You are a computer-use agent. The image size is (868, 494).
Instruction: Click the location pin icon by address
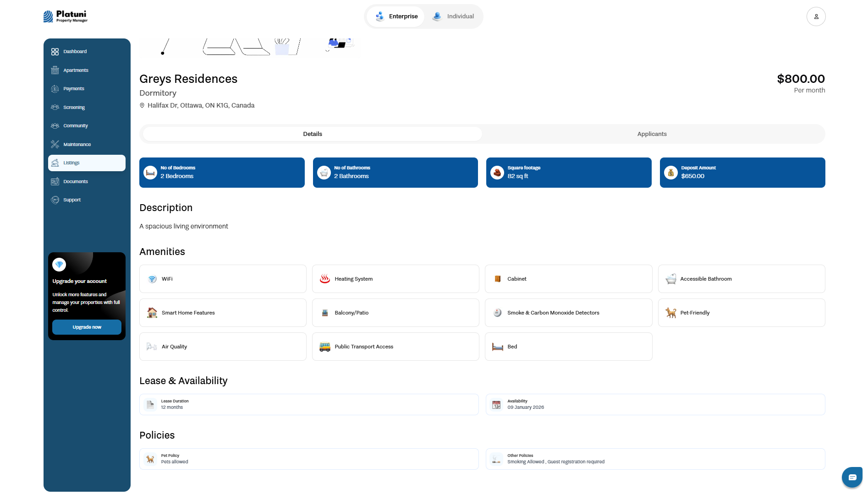(x=142, y=105)
